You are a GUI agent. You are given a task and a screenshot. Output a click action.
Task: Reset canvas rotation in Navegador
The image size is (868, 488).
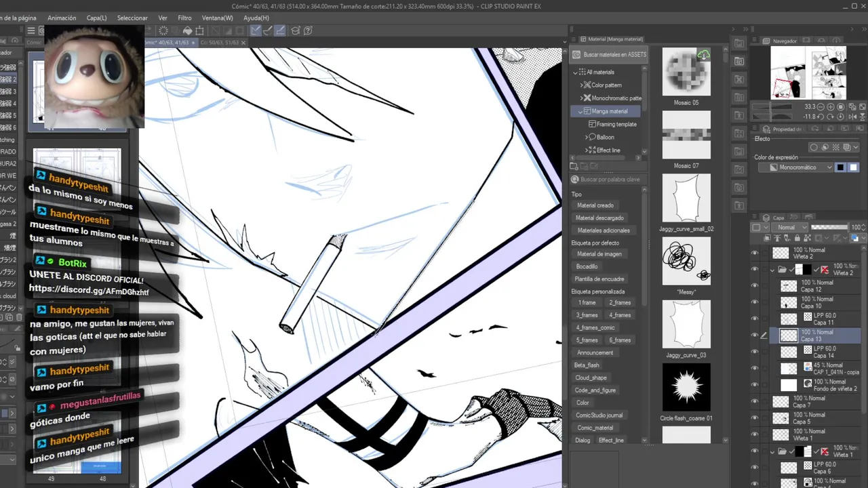pos(841,117)
